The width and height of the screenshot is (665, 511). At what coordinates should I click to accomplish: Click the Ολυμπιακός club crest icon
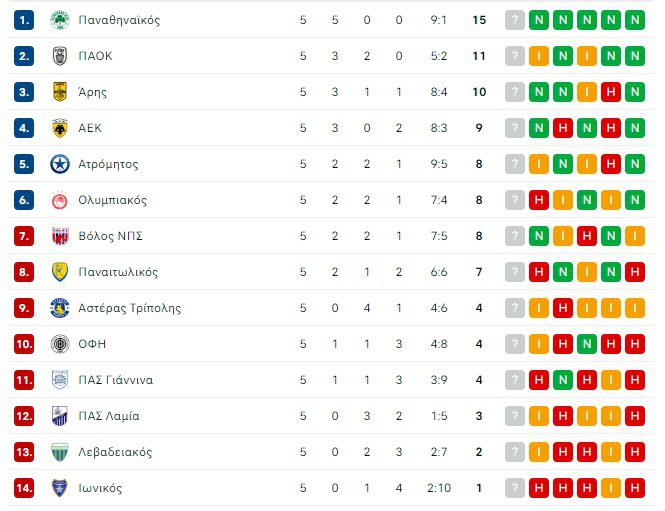59,200
